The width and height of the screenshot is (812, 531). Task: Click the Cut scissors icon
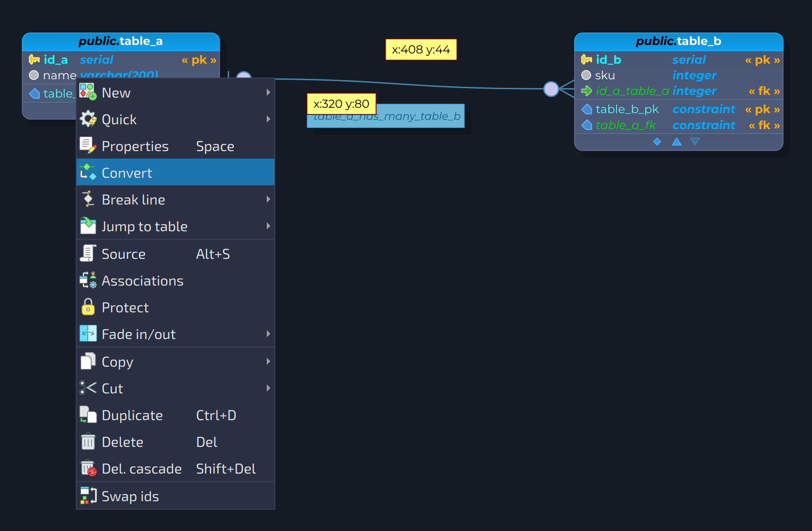[88, 388]
